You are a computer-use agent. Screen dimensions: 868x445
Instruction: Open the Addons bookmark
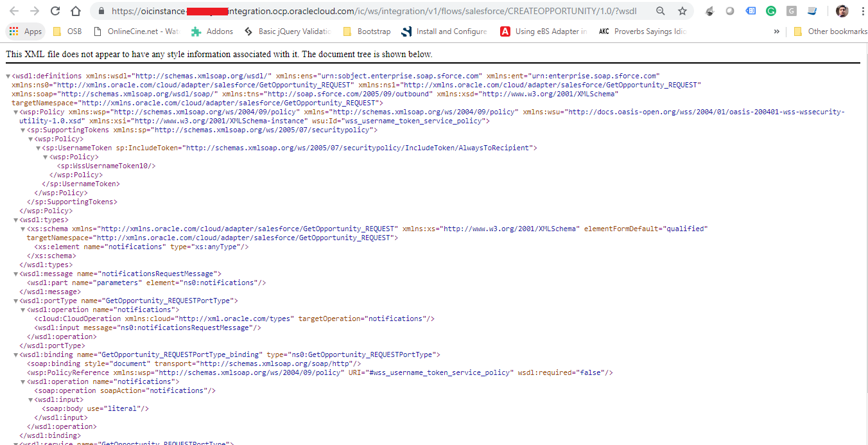pos(212,31)
